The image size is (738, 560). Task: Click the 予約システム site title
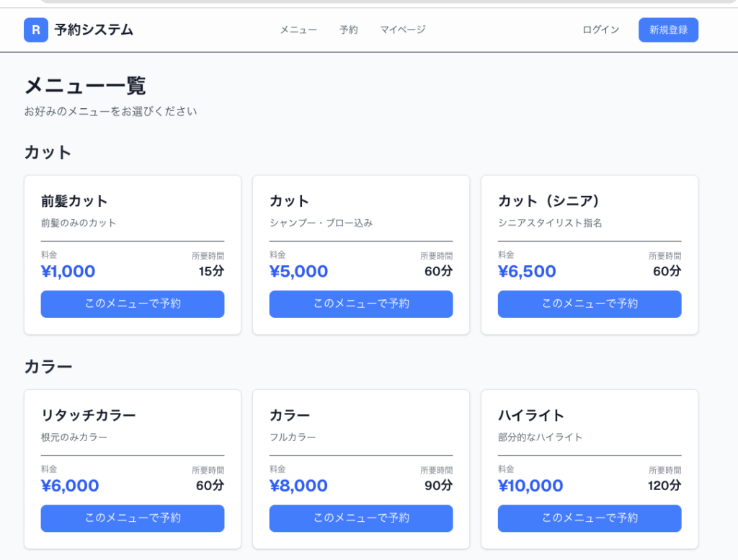pyautogui.click(x=94, y=30)
